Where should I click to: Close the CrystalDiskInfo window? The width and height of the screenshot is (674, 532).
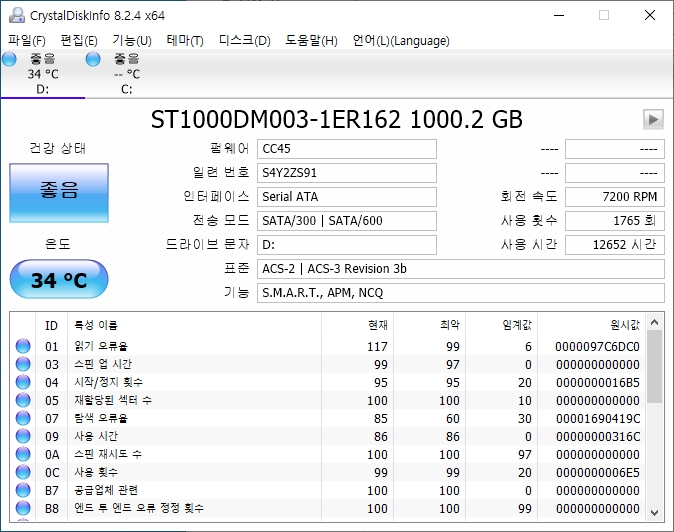pos(649,15)
